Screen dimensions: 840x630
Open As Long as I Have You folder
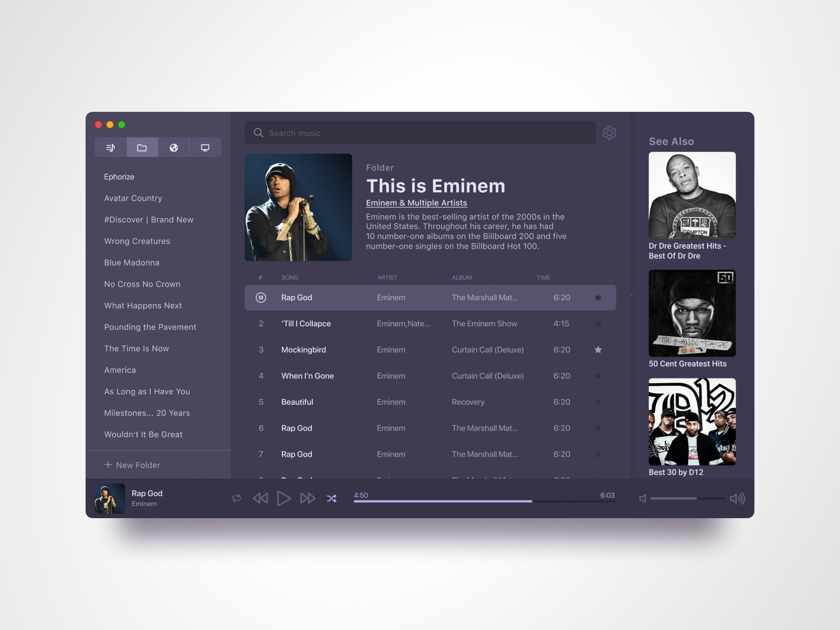coord(147,392)
